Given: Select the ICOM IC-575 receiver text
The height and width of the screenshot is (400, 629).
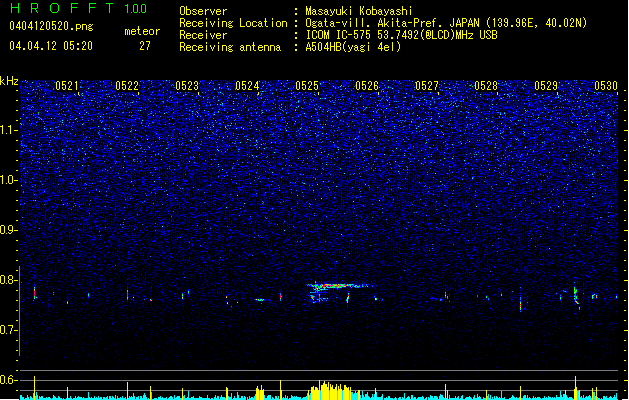Looking at the screenshot, I should [401, 35].
